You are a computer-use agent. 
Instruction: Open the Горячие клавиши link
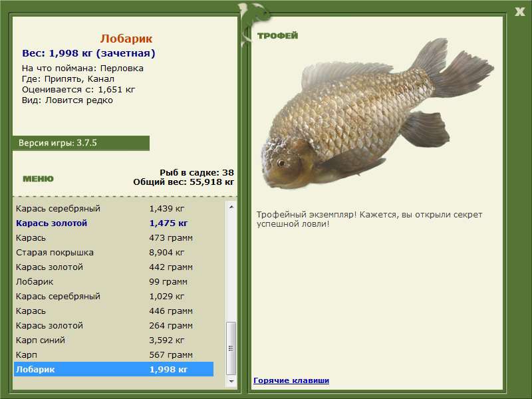pyautogui.click(x=291, y=380)
